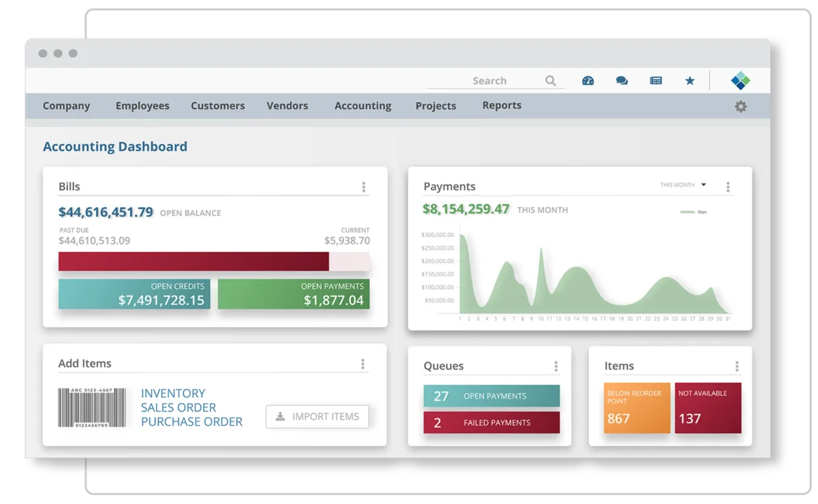The image size is (818, 504).
Task: Open the chat messages icon
Action: click(622, 80)
